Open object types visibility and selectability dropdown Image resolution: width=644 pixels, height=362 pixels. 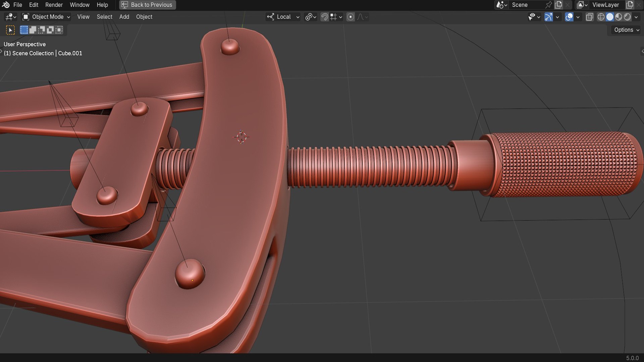coord(534,17)
